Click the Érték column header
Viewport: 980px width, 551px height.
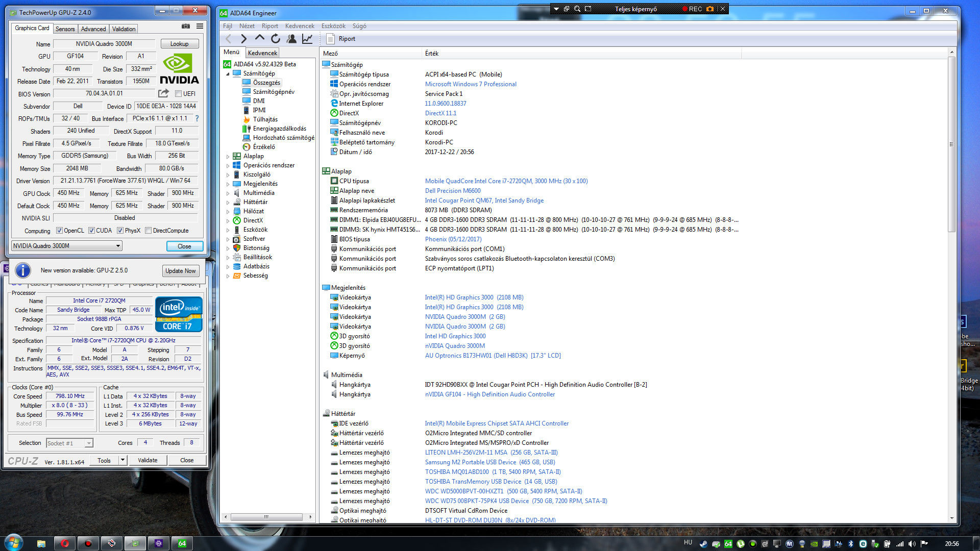pyautogui.click(x=582, y=54)
